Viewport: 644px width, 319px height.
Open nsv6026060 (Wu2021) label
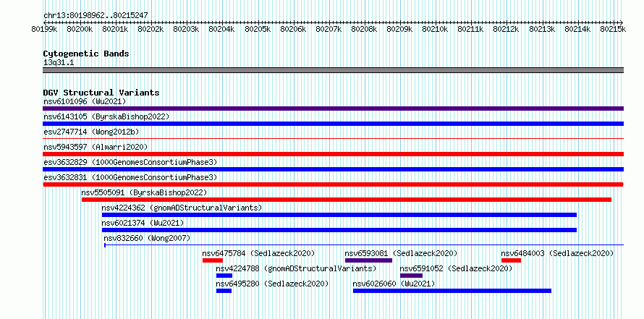coord(394,284)
